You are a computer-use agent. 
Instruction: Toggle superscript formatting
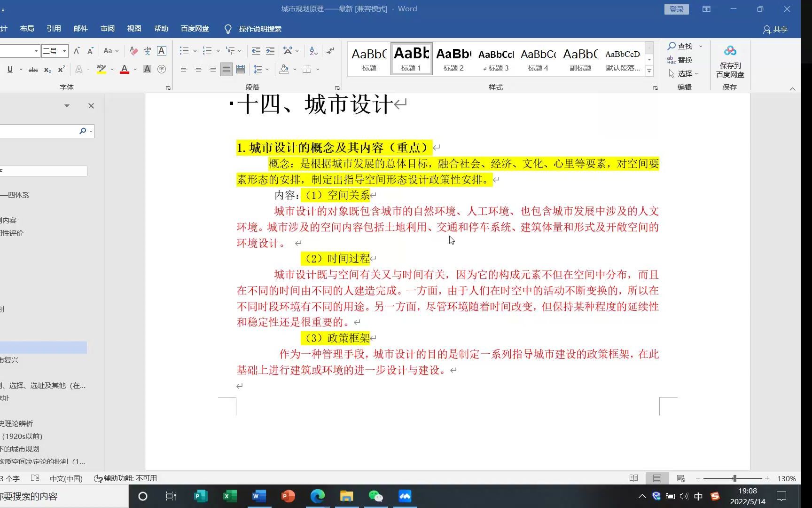pos(61,70)
